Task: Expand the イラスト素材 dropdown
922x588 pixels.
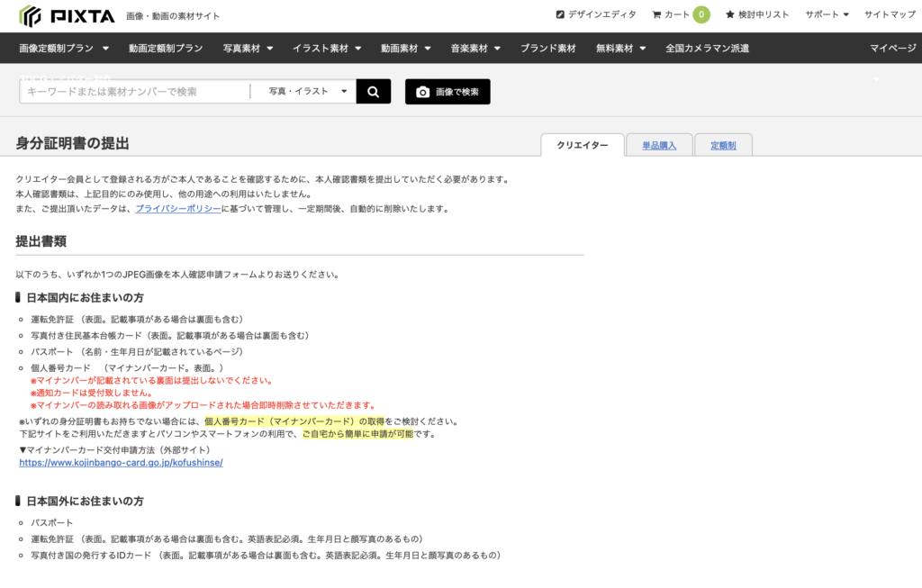Action: click(x=325, y=48)
